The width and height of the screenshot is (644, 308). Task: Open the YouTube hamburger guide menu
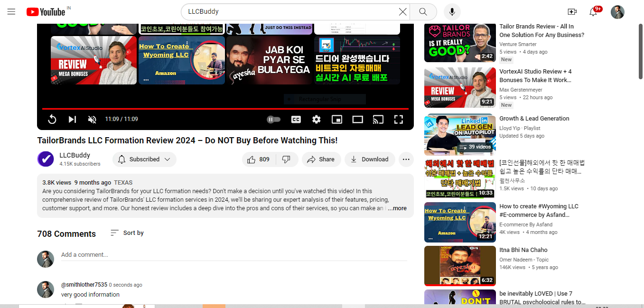click(x=11, y=12)
